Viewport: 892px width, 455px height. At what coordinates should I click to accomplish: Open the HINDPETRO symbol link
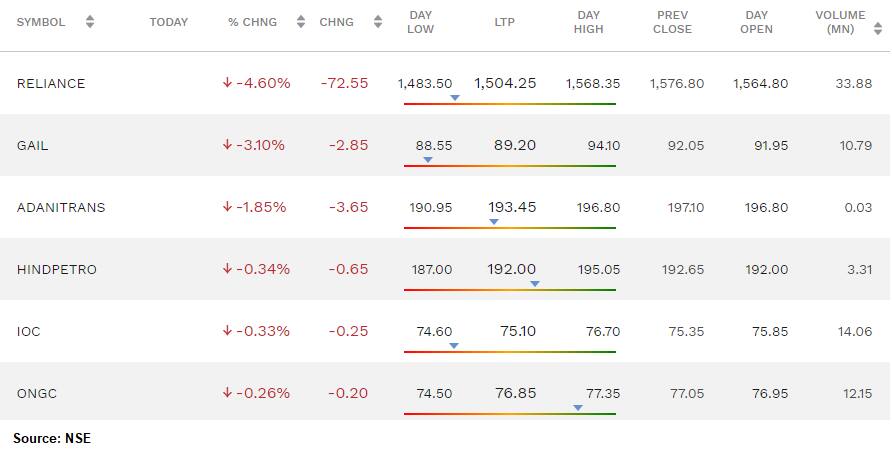coord(57,270)
